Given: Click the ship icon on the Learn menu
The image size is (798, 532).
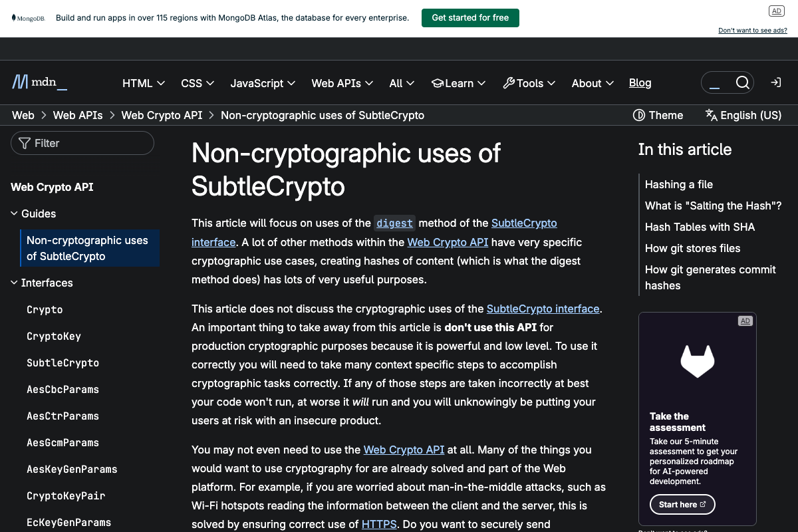Looking at the screenshot, I should pyautogui.click(x=437, y=82).
